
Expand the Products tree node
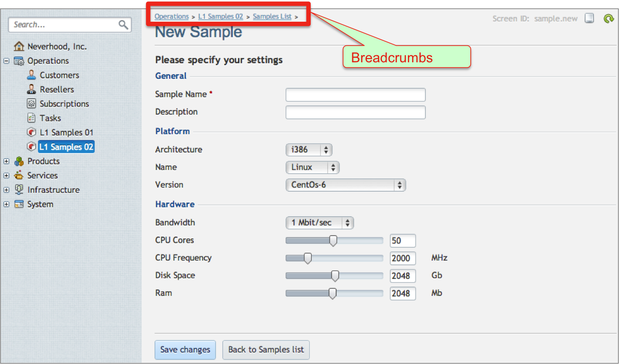pos(6,161)
